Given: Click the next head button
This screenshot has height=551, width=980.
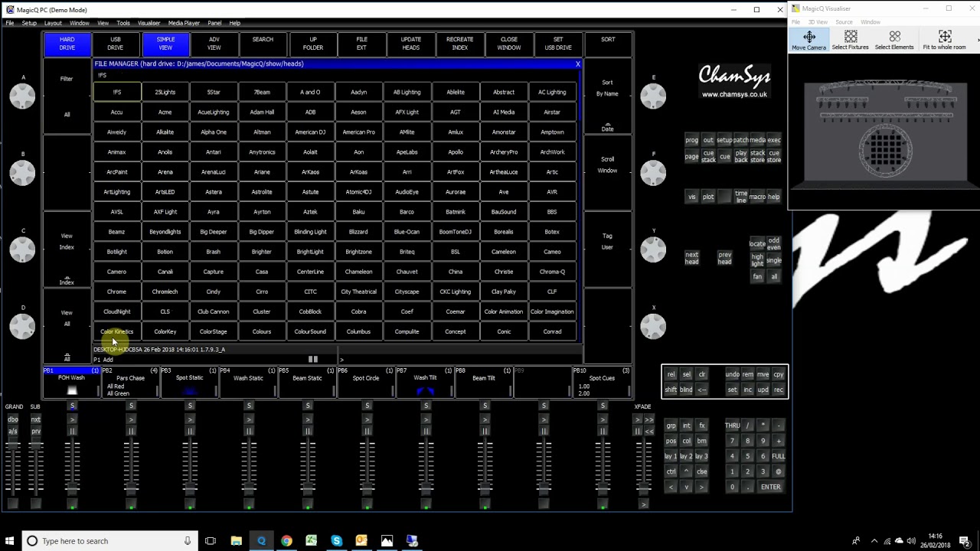Looking at the screenshot, I should [x=691, y=258].
